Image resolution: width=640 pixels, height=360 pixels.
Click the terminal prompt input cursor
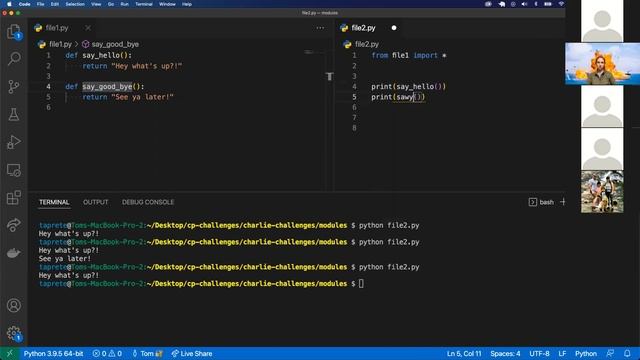point(361,283)
